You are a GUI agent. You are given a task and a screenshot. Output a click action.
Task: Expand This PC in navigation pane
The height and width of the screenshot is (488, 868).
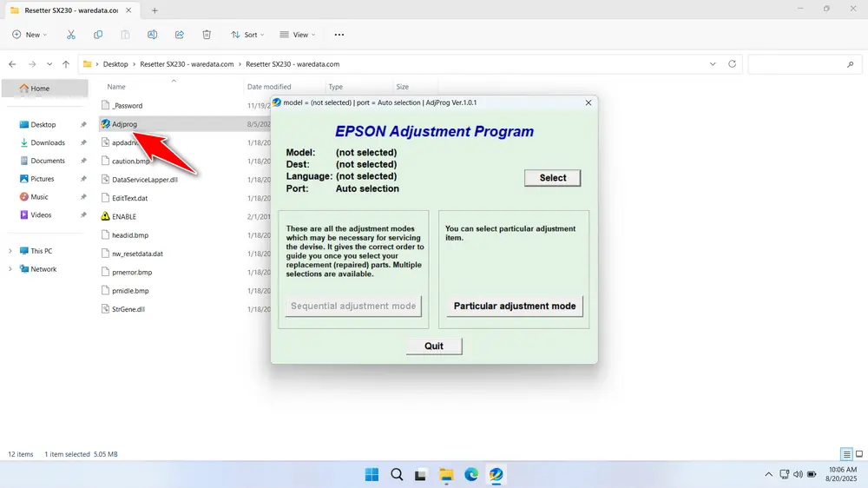click(10, 251)
